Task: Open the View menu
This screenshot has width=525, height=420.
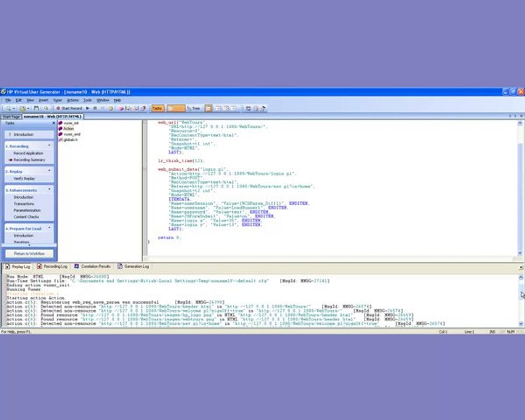Action: click(x=30, y=100)
